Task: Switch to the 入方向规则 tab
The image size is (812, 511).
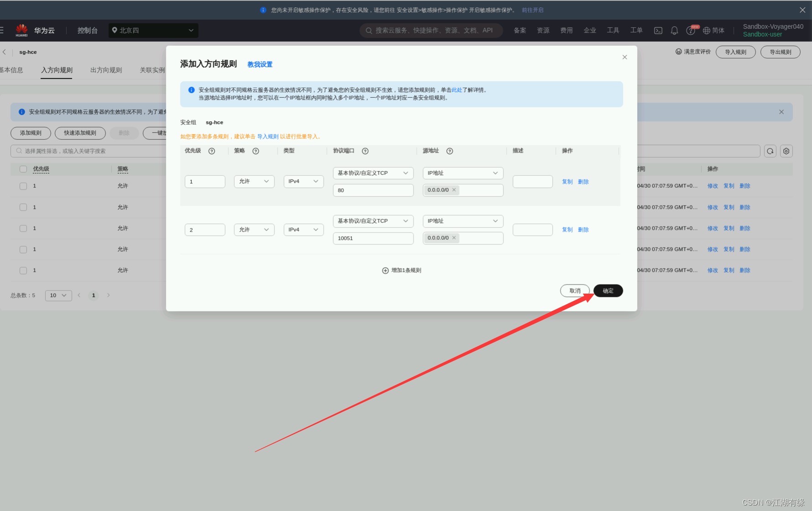Action: click(x=57, y=70)
